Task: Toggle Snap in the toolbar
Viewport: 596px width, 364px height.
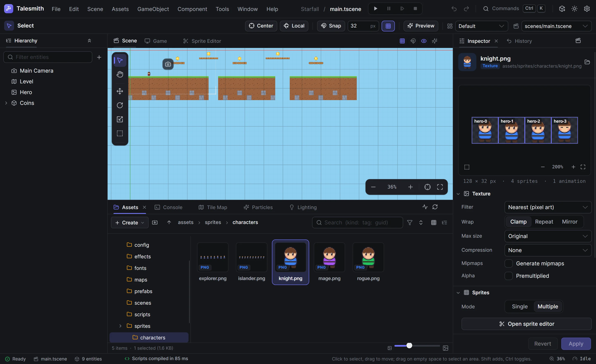Action: [331, 26]
